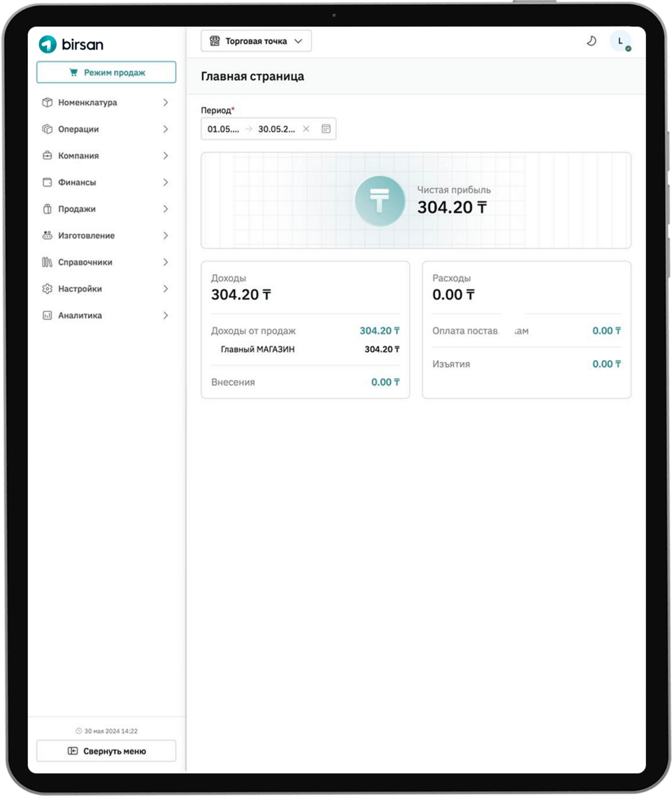
Task: Click the Настройки gear icon
Action: coord(47,289)
